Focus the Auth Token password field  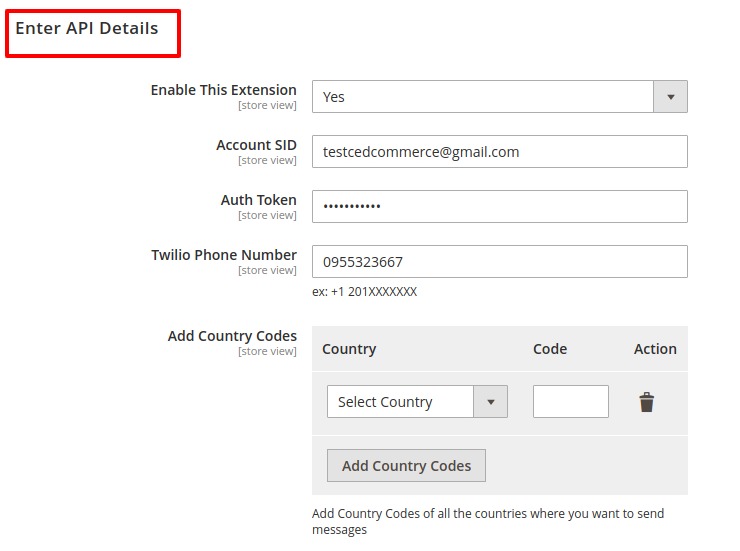pos(500,207)
